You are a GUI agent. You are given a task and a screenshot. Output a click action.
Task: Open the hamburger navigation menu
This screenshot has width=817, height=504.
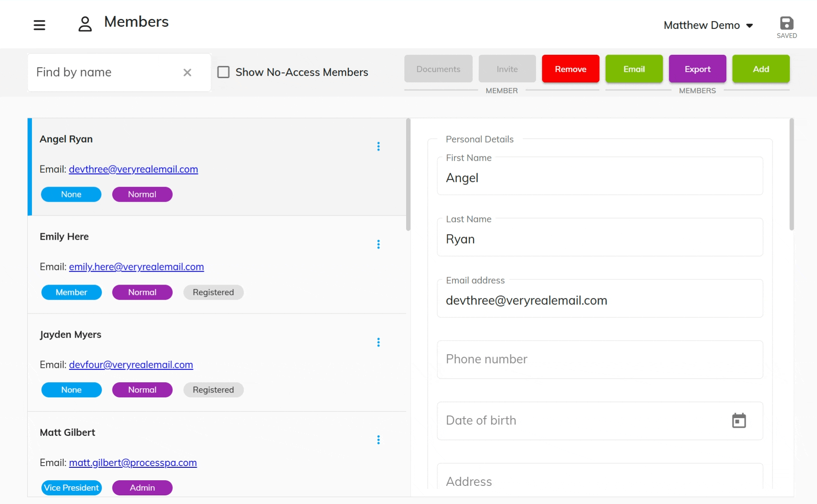pos(39,25)
